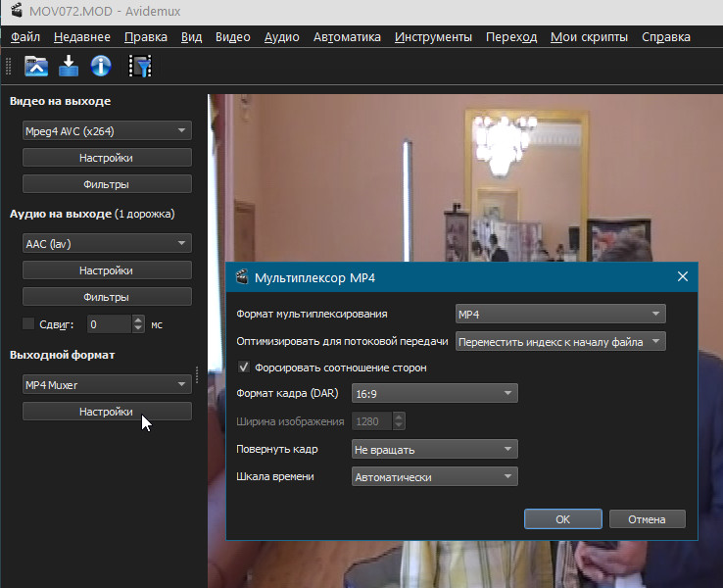Screen dimensions: 723x588
Task: Click the Сдвиг milliseconds input field
Action: click(110, 324)
